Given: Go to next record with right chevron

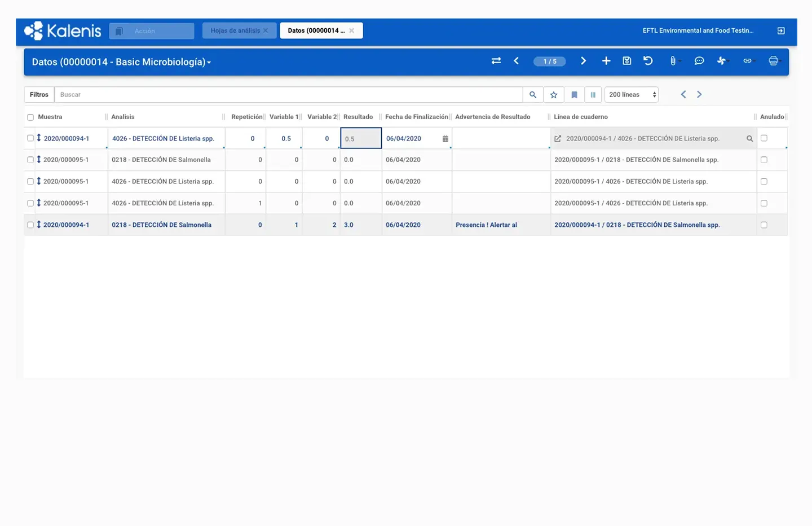Looking at the screenshot, I should (x=583, y=61).
